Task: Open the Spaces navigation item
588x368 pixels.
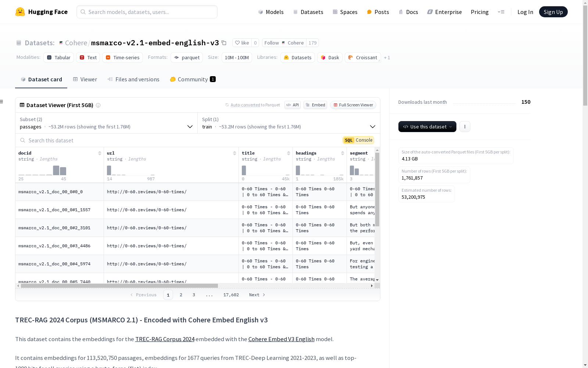Action: tap(345, 12)
